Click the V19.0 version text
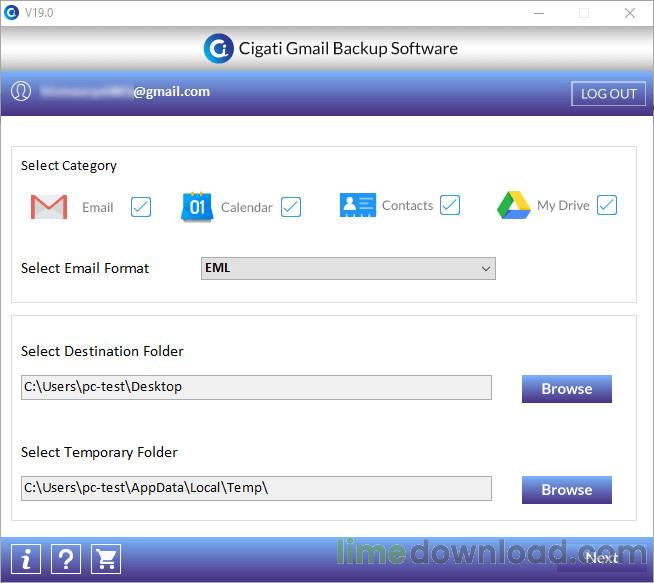This screenshot has width=654, height=583. (39, 13)
